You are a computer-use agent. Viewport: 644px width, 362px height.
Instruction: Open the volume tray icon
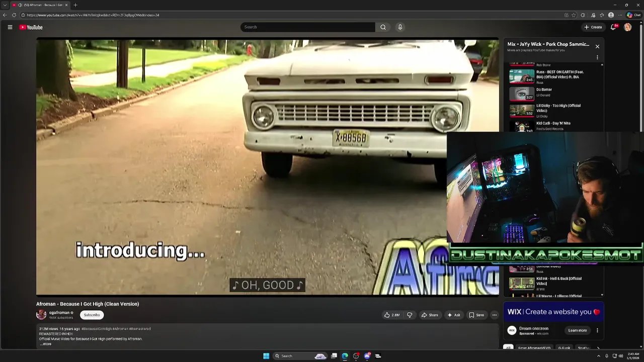coord(621,356)
